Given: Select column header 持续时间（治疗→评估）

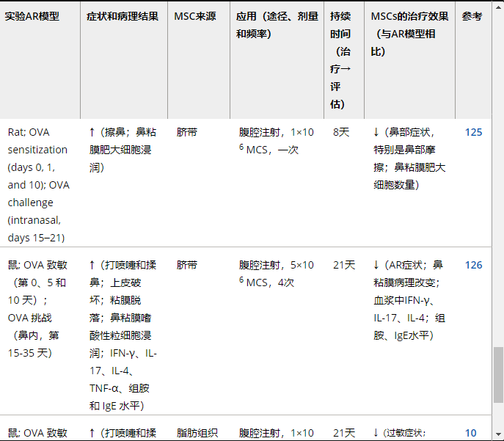Looking at the screenshot, I should 344,60.
